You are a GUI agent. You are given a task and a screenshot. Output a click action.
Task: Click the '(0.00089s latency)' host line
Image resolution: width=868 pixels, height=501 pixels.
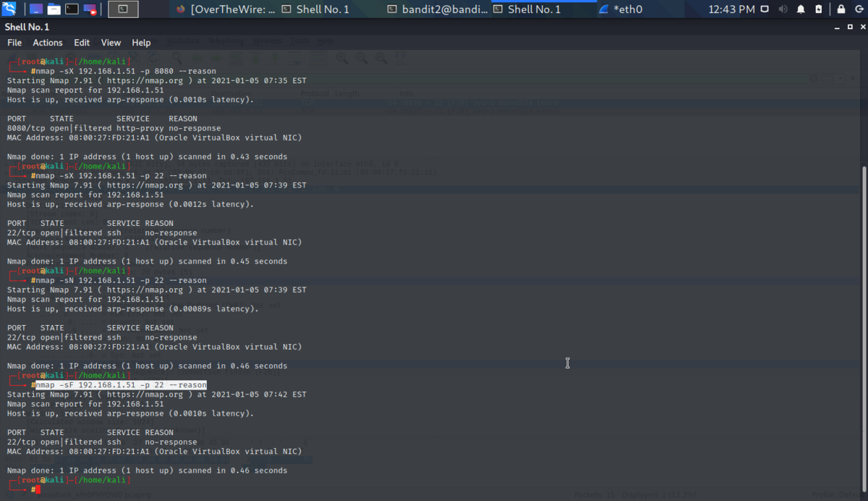coord(132,308)
